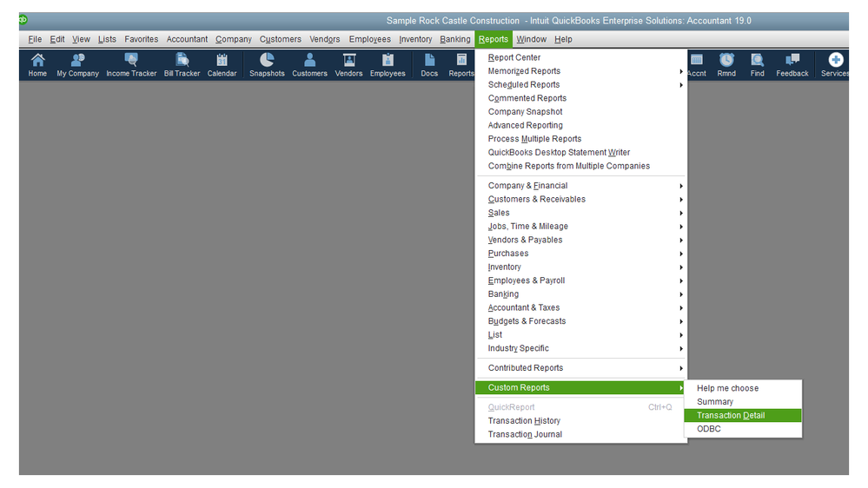Image resolution: width=868 pixels, height=488 pixels.
Task: Expand Vendors & Payables submenu
Action: pyautogui.click(x=581, y=240)
